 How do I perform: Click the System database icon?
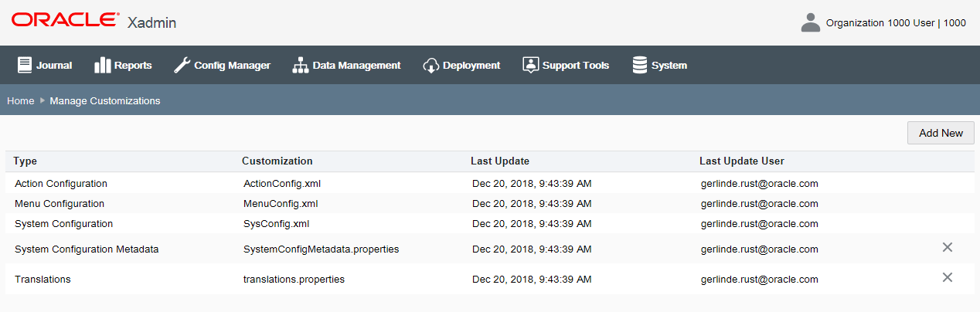point(639,65)
